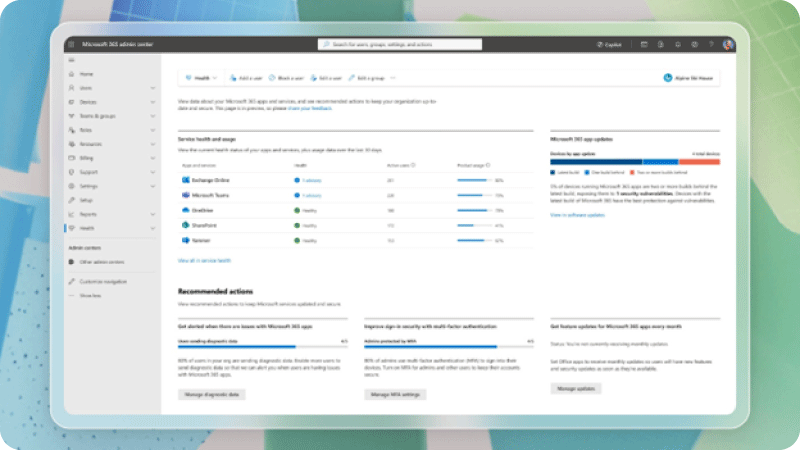The height and width of the screenshot is (450, 800).
Task: Click the Customize navigation pencil icon
Action: (x=71, y=281)
